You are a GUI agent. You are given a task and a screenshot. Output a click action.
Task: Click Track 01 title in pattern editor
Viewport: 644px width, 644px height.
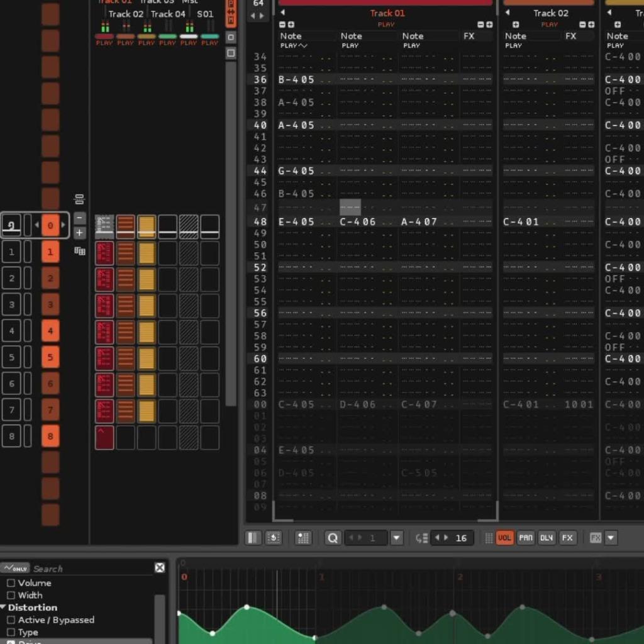[387, 13]
